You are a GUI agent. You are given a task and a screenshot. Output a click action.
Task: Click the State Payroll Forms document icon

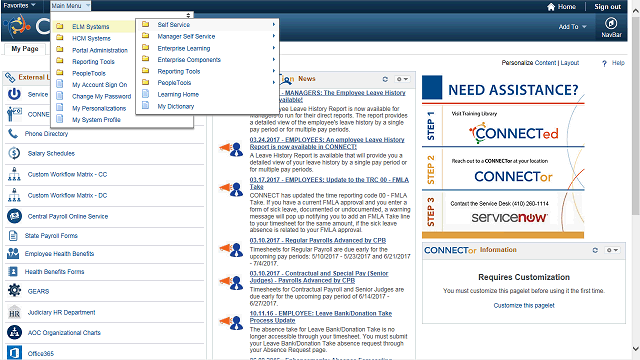point(13,236)
